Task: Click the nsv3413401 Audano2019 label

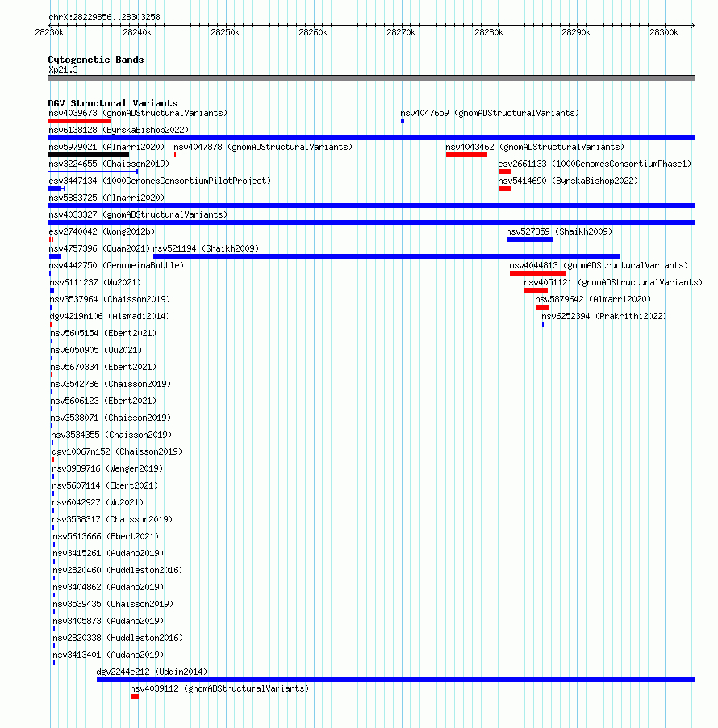Action: pos(108,655)
